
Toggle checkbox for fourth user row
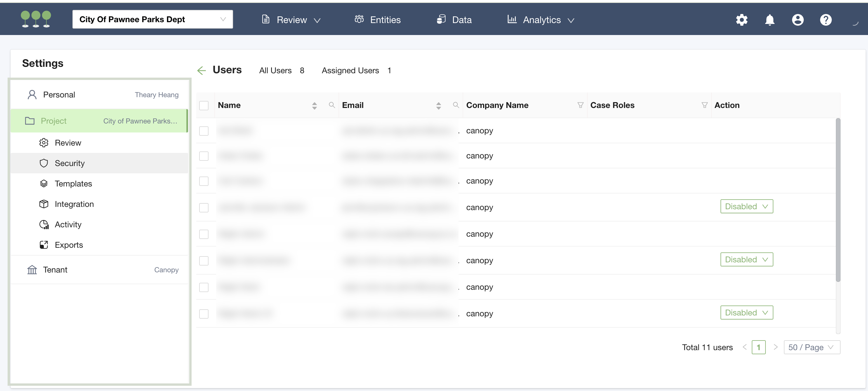(204, 207)
